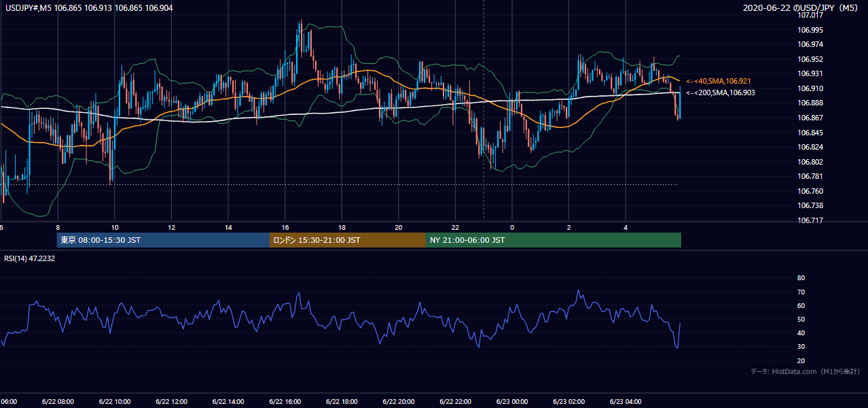Click hour tick 18 under price chart

click(x=342, y=227)
